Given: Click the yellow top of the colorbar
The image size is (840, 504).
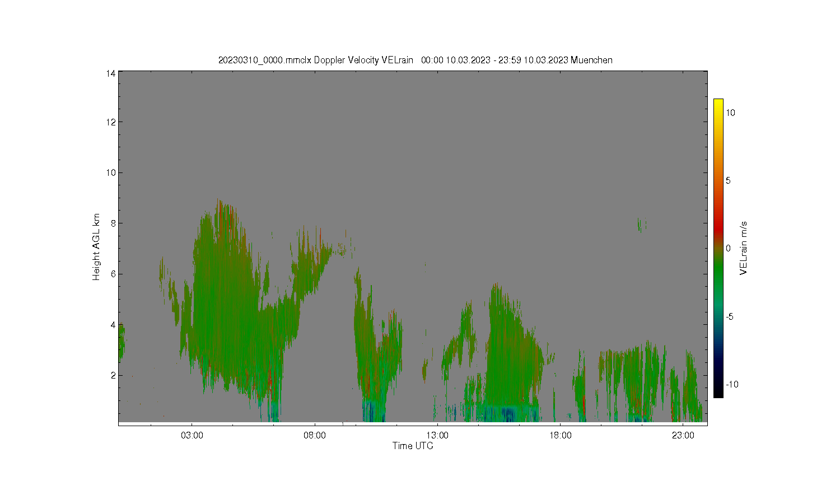Looking at the screenshot, I should pyautogui.click(x=718, y=104).
